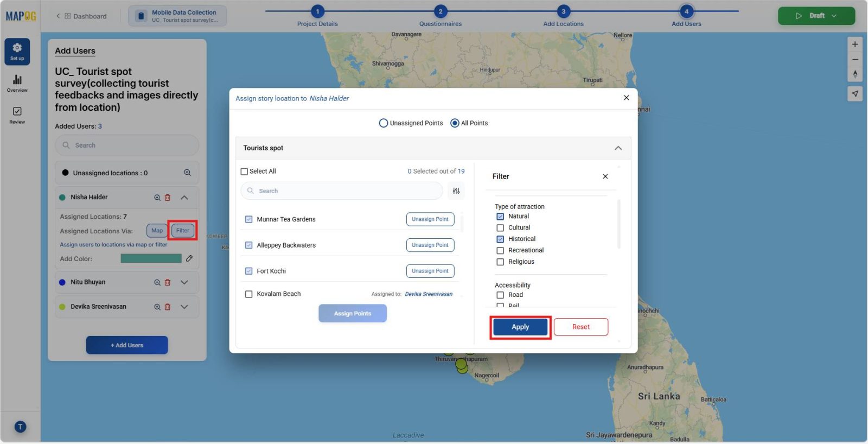868x444 pixels.
Task: Assign locations via Map button
Action: click(x=157, y=231)
